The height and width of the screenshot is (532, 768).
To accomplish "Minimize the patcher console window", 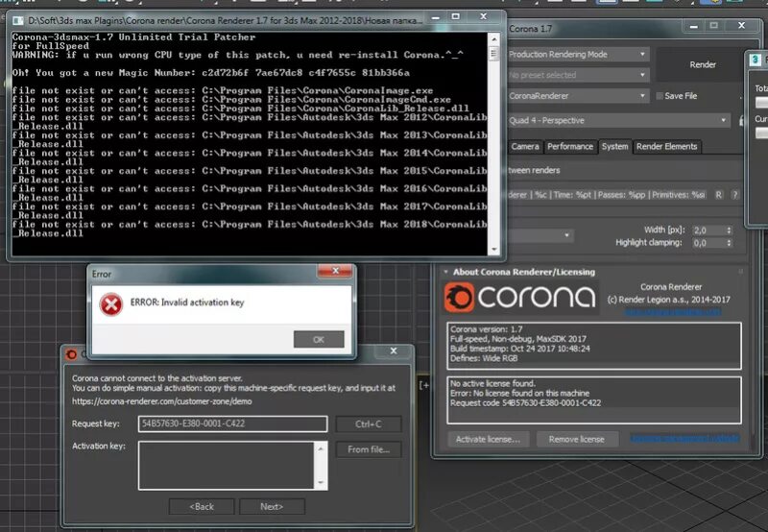I will 436,17.
